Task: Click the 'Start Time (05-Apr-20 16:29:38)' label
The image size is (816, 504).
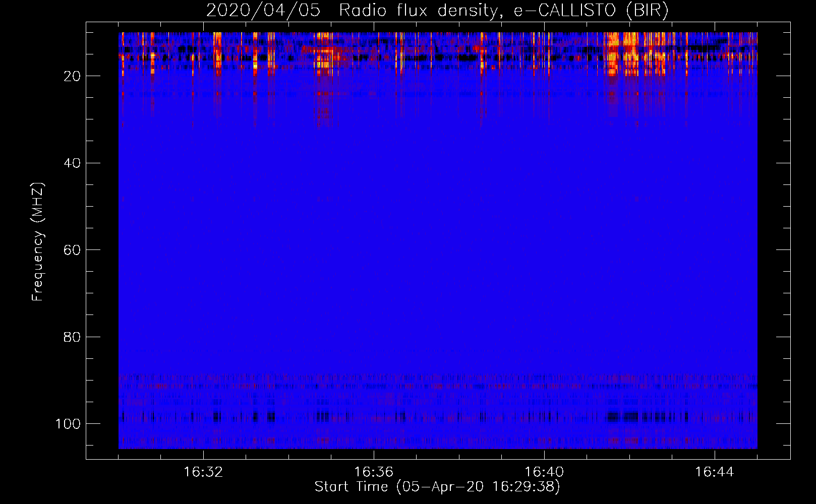Action: coord(437,487)
